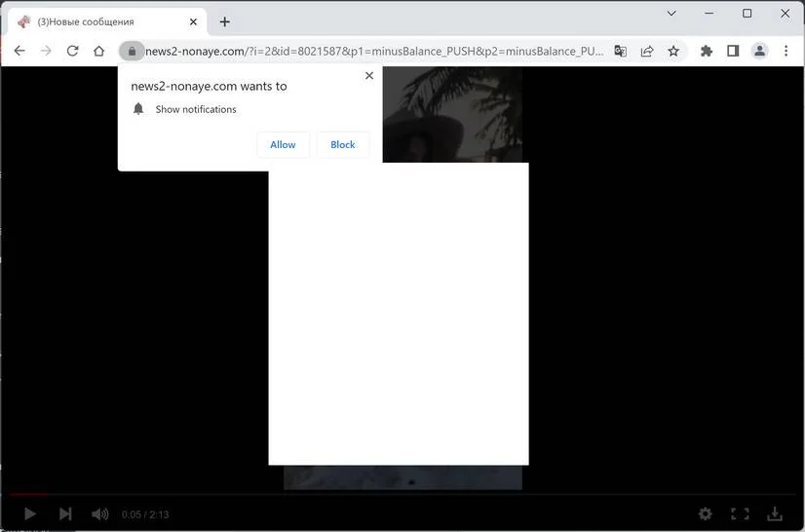Screen dimensions: 805x532
Task: Mute the video volume
Action: pos(99,513)
